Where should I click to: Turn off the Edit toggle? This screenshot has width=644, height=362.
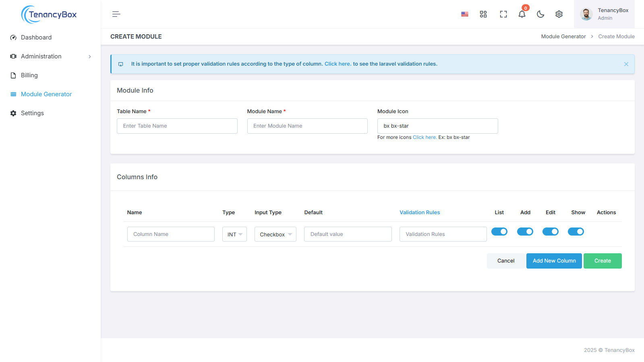(550, 232)
